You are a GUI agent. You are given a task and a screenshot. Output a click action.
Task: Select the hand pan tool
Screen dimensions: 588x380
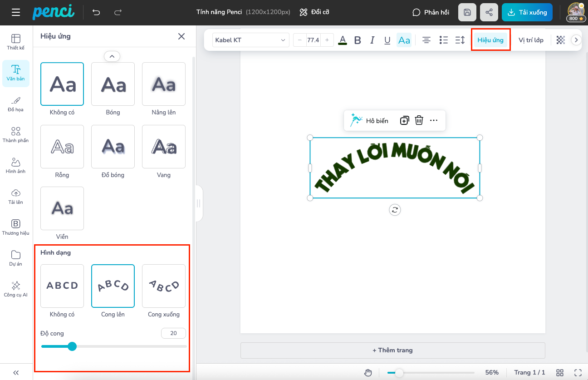tap(368, 373)
